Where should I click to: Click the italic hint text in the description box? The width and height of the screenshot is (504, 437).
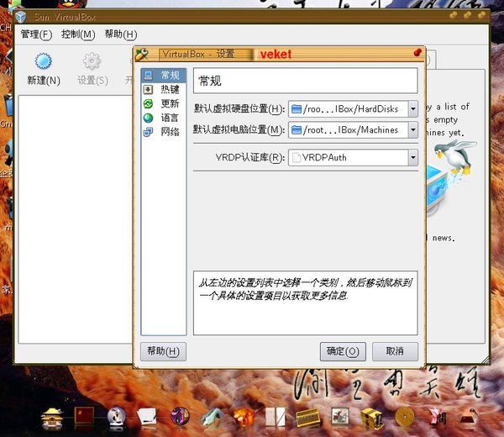tap(306, 289)
